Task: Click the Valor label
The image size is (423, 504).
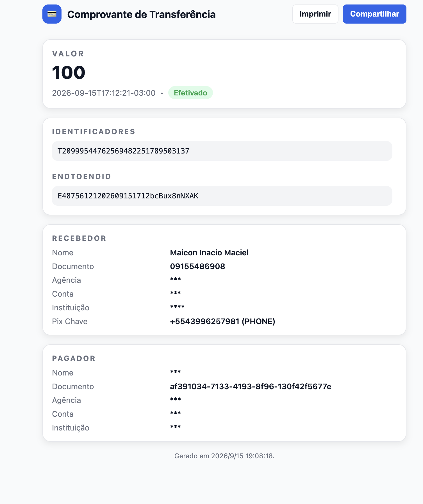Action: (68, 54)
